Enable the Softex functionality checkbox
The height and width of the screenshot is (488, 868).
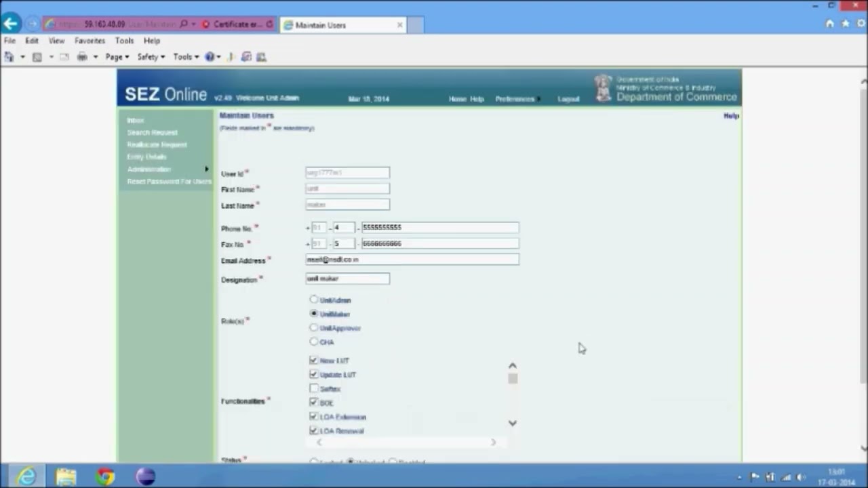pos(313,388)
